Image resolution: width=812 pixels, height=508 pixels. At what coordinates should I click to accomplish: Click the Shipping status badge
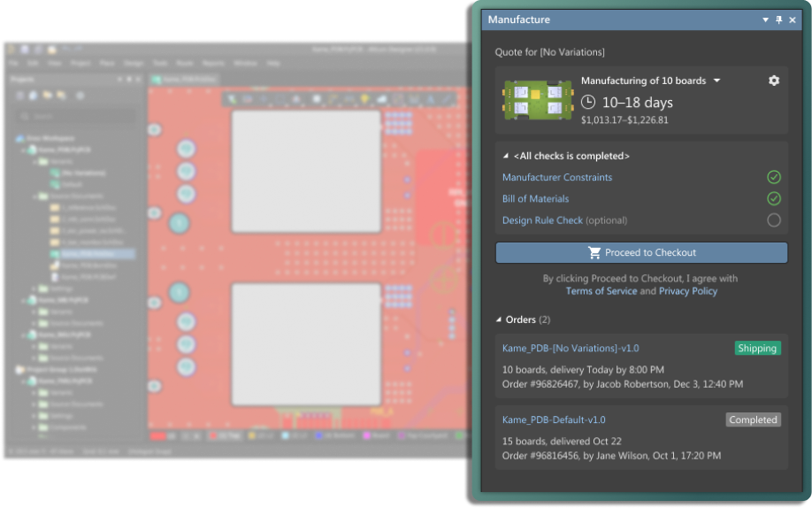click(756, 349)
